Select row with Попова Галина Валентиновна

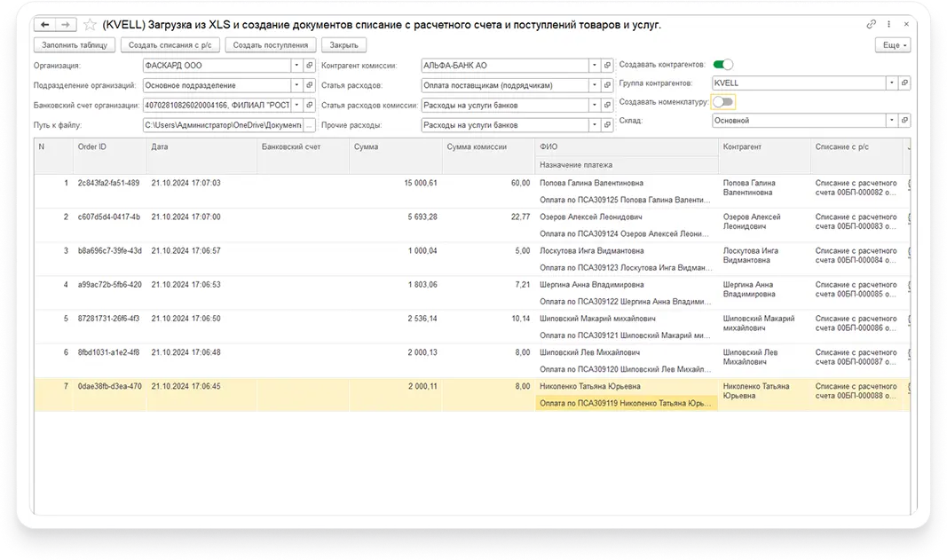590,183
